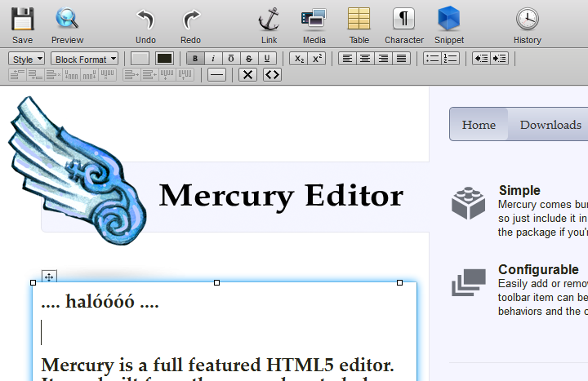Click the move handle above the editable region
The width and height of the screenshot is (588, 381).
(49, 277)
